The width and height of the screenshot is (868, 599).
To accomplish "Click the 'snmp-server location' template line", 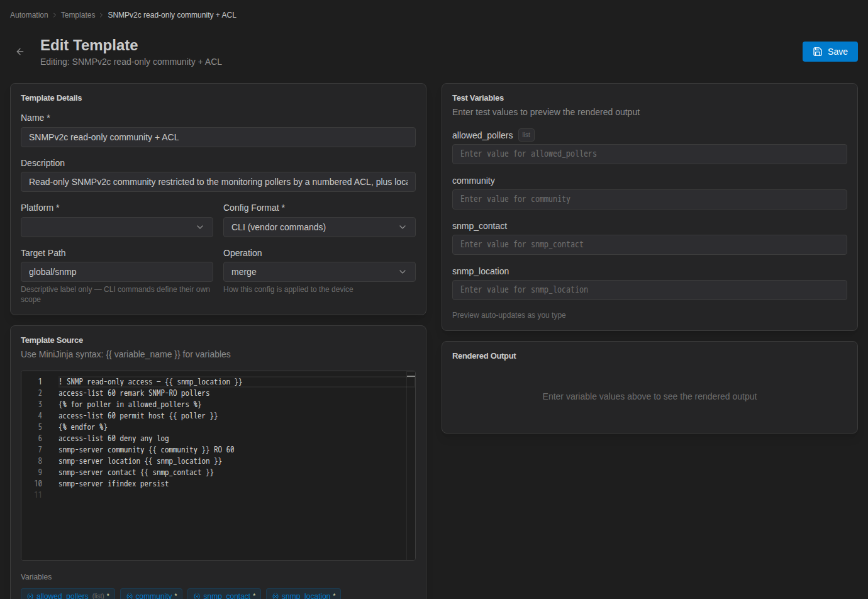I will (x=140, y=461).
